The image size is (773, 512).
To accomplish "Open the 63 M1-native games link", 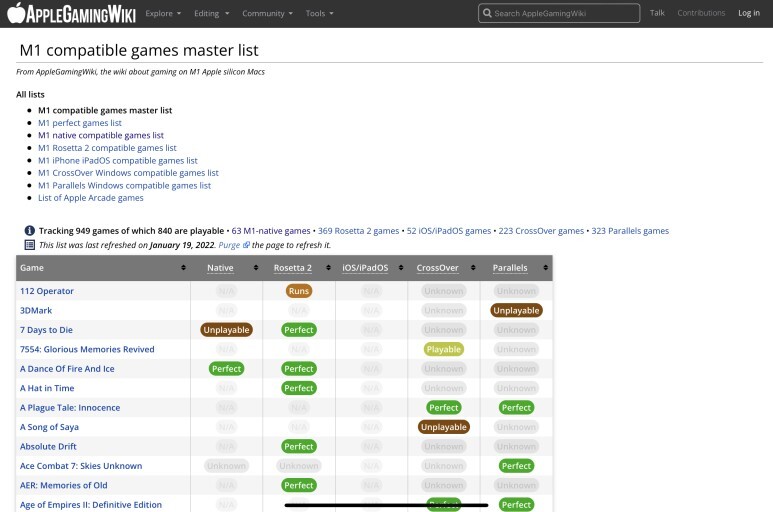I will click(271, 231).
